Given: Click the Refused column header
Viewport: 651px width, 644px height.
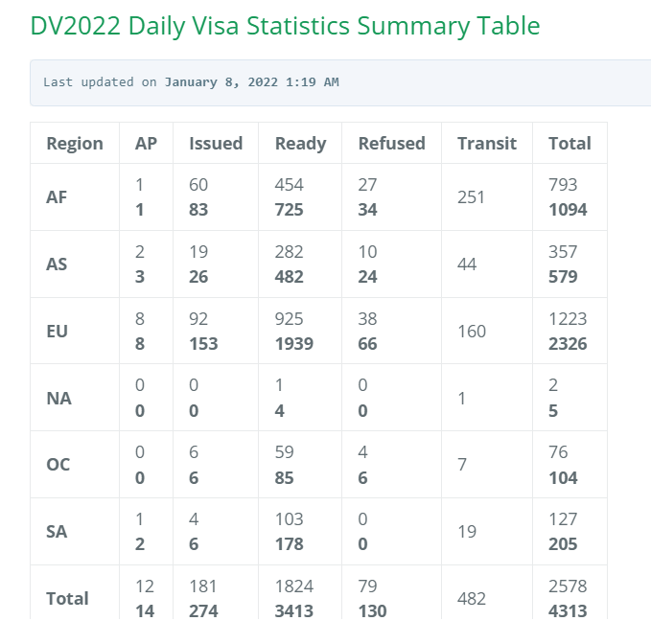Looking at the screenshot, I should (x=391, y=144).
